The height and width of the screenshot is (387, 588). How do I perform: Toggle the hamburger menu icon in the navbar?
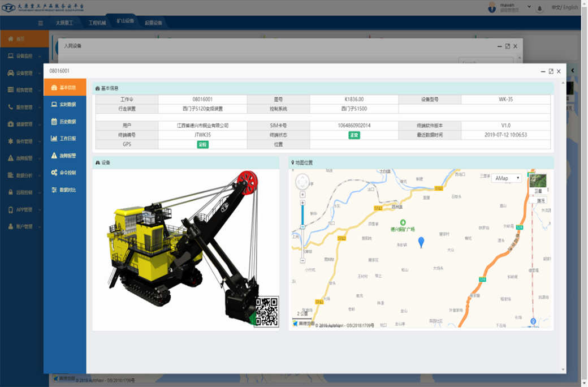(x=40, y=23)
